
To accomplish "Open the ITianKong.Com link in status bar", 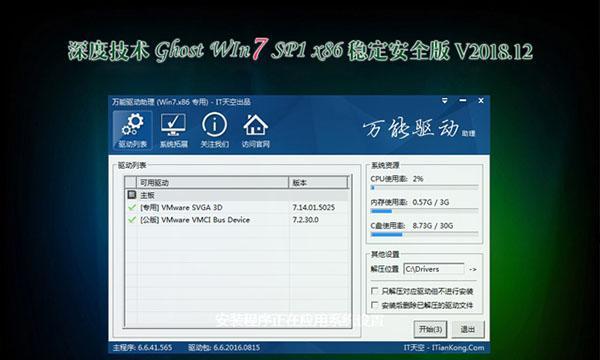I will 458,348.
